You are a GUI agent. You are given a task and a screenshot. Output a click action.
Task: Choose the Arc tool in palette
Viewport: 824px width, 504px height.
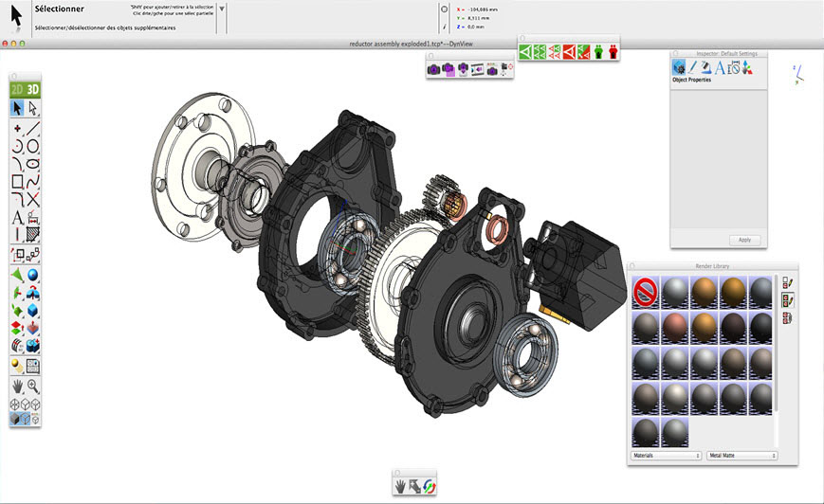[x=17, y=146]
